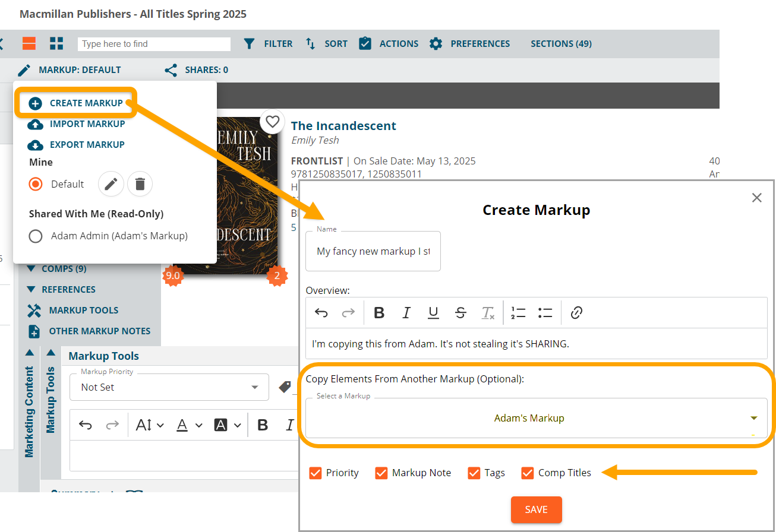
Task: Click the Bold icon in Overview editor
Action: tap(379, 313)
